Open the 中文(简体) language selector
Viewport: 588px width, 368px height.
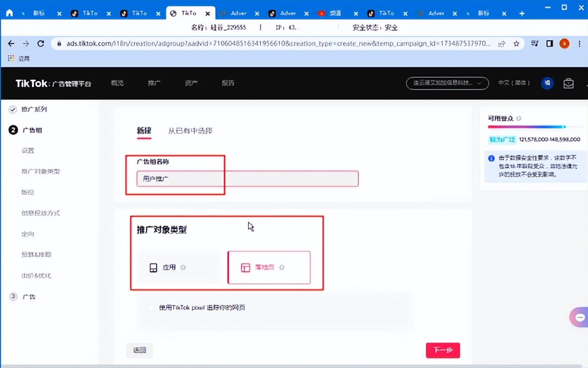tap(514, 83)
